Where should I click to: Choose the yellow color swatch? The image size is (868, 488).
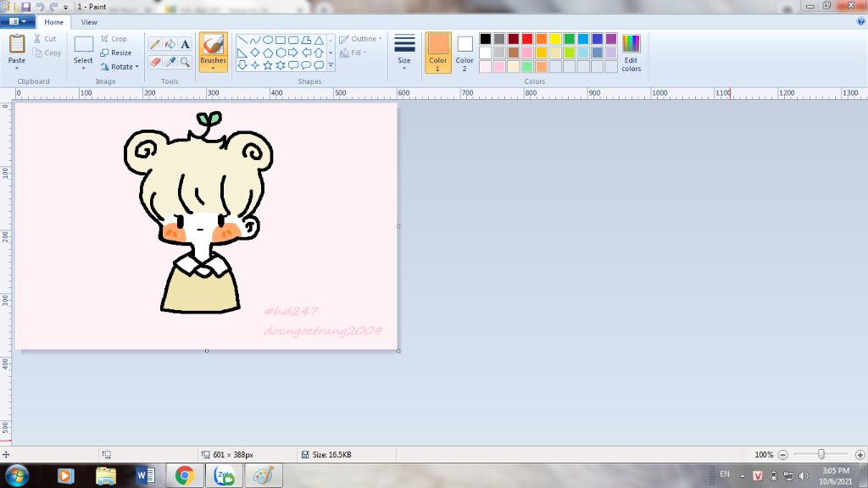555,39
